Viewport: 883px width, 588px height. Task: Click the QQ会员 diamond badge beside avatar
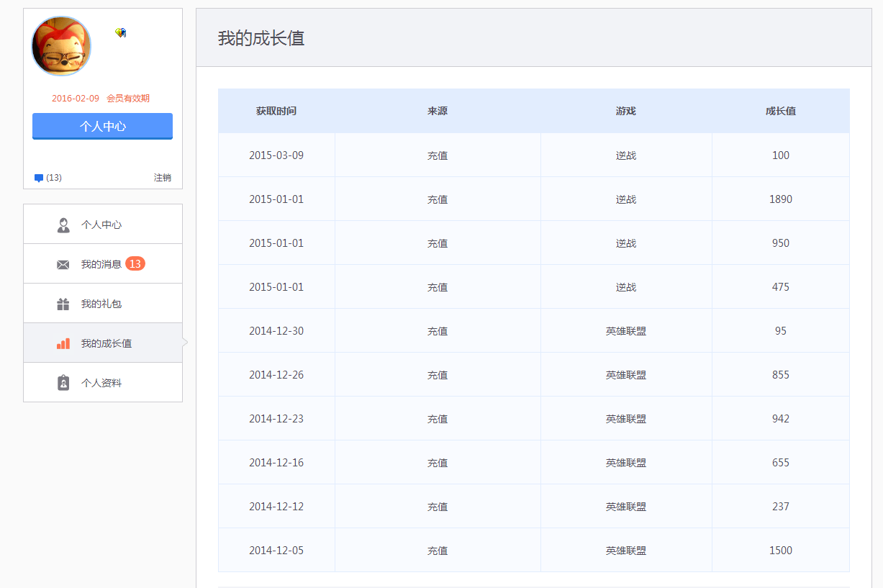pos(119,32)
